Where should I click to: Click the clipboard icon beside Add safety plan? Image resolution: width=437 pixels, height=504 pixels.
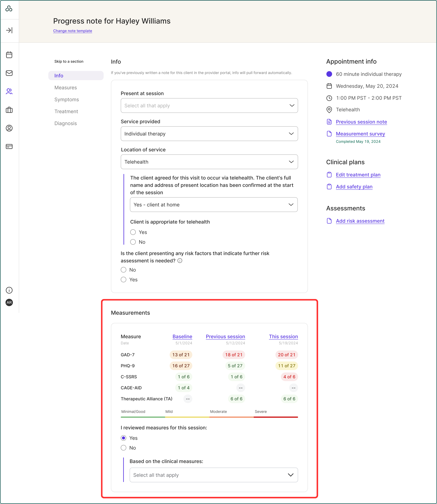coord(329,187)
